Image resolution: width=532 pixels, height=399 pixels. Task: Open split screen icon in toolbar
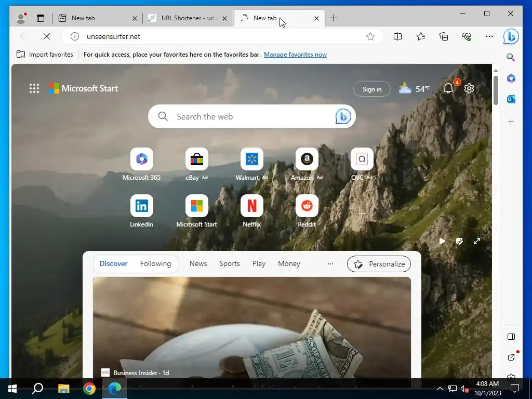click(x=397, y=36)
